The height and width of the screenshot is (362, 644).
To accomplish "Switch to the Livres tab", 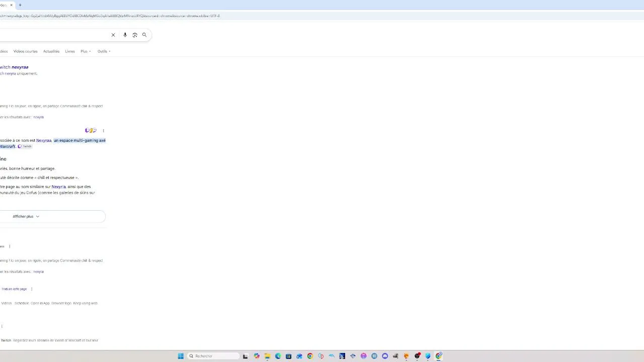I will click(x=70, y=51).
